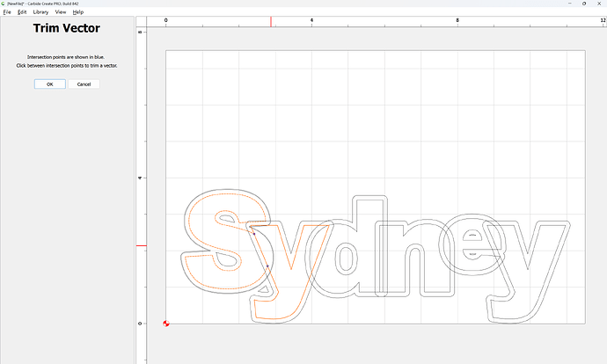Click the red origin marker on the canvas
This screenshot has width=607, height=364.
coord(166,324)
